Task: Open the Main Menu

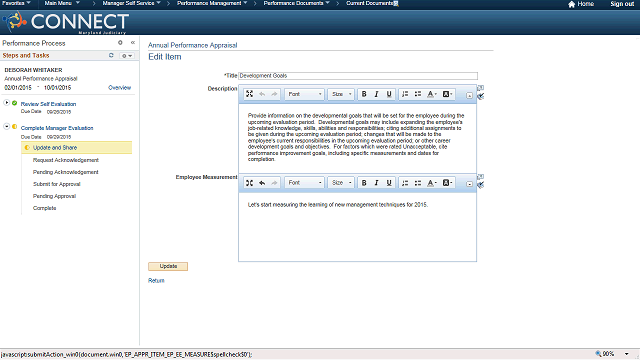Action: click(62, 3)
